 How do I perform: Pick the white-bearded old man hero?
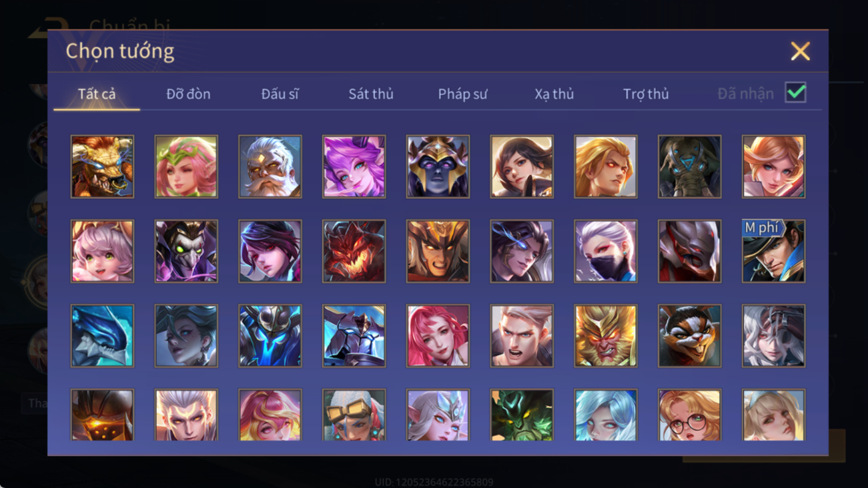coord(270,166)
